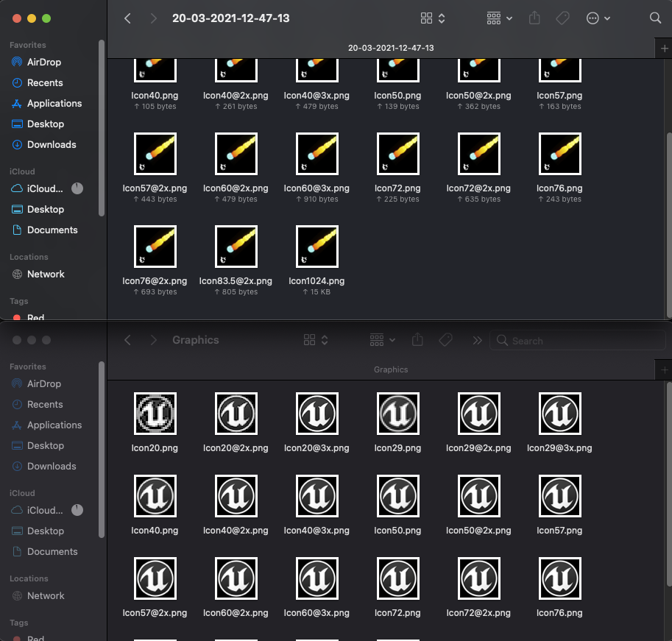
Task: Select Icon72@2x.png rocket thumbnail in top window
Action: (479, 154)
